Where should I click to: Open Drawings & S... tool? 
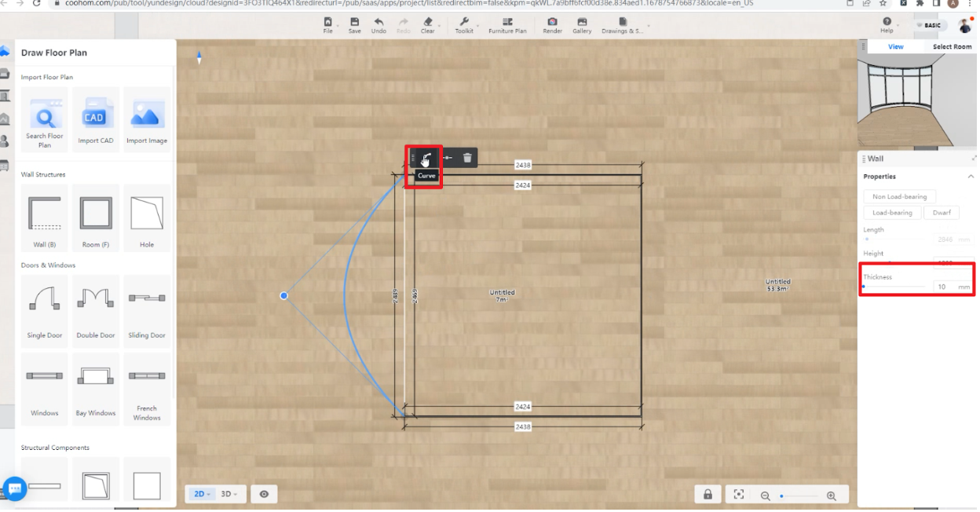click(x=623, y=25)
